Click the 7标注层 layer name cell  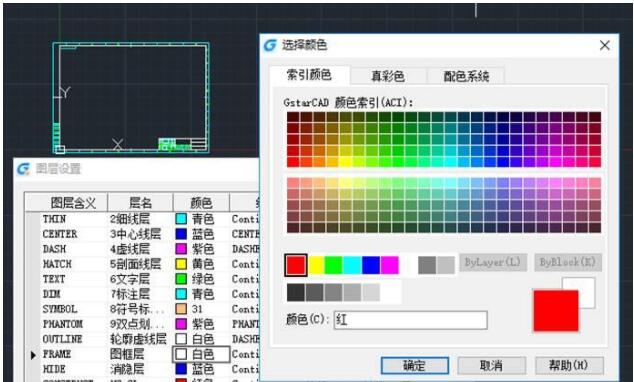(x=130, y=294)
